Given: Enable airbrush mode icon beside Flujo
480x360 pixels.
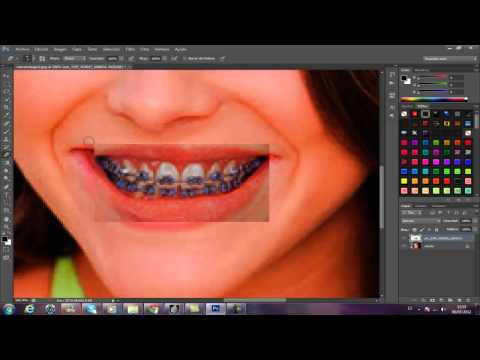Looking at the screenshot, I should [174, 59].
